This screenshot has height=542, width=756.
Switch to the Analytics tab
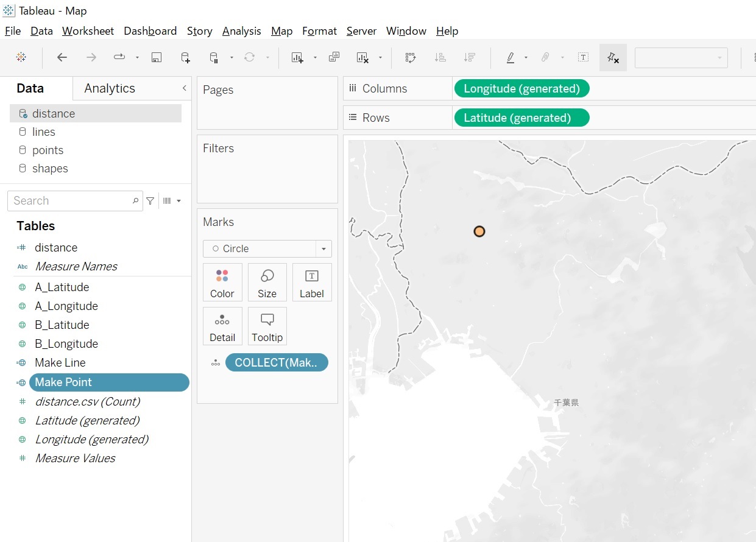[109, 88]
